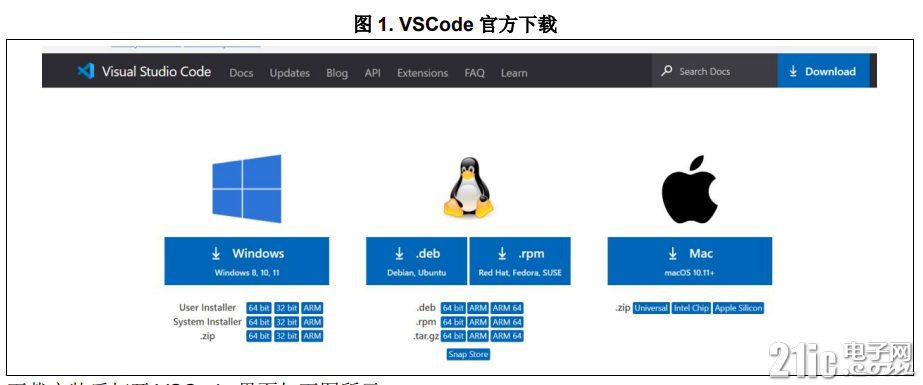The image size is (923, 385).
Task: Select Mac .zip Intel Chip
Action: 691,308
